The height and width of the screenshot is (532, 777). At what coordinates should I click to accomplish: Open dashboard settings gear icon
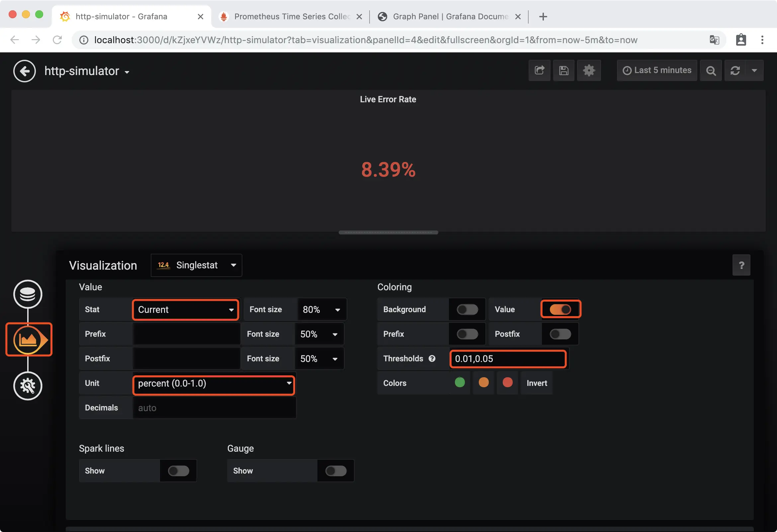click(x=589, y=70)
